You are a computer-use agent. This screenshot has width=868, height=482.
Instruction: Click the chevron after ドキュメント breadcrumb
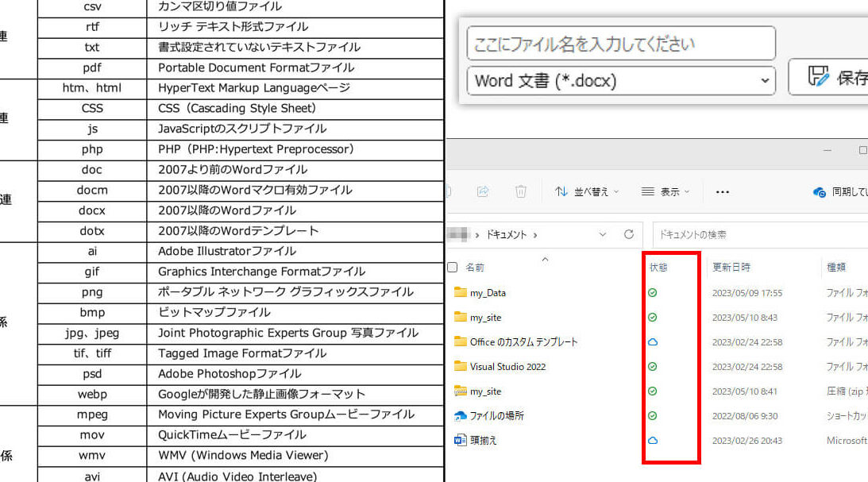coord(535,235)
